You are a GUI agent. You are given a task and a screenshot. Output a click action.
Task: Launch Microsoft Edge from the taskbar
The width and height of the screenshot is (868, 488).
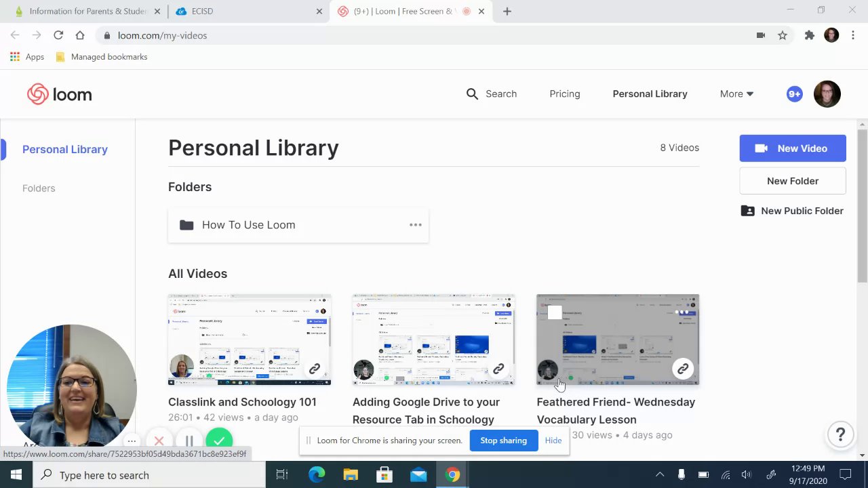pyautogui.click(x=317, y=474)
